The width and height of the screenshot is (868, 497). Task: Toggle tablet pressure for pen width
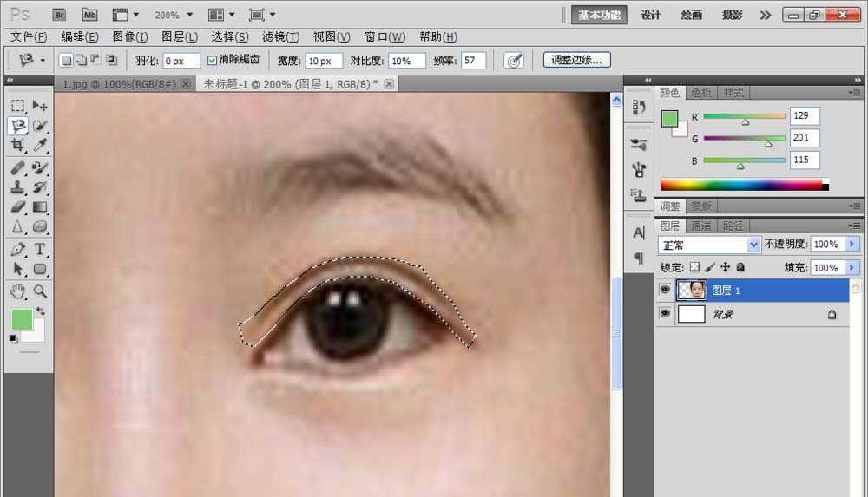coord(514,61)
